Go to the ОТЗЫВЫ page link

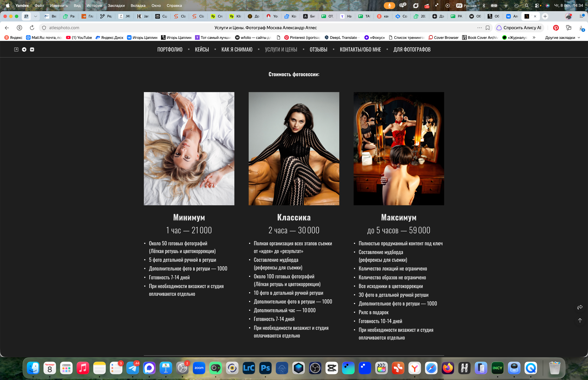point(318,49)
